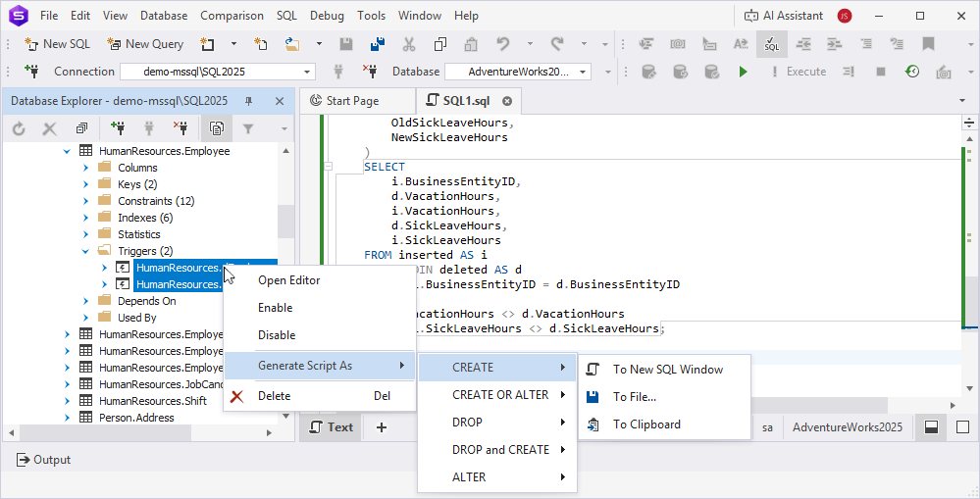980x499 pixels.
Task: Click Disconnect plug icon left of Database
Action: (370, 72)
